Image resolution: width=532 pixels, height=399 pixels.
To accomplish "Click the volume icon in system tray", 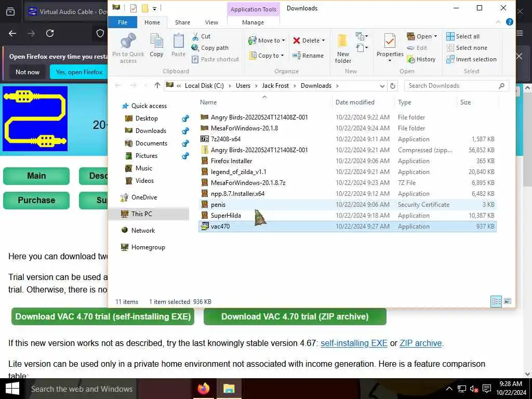I will point(474,389).
